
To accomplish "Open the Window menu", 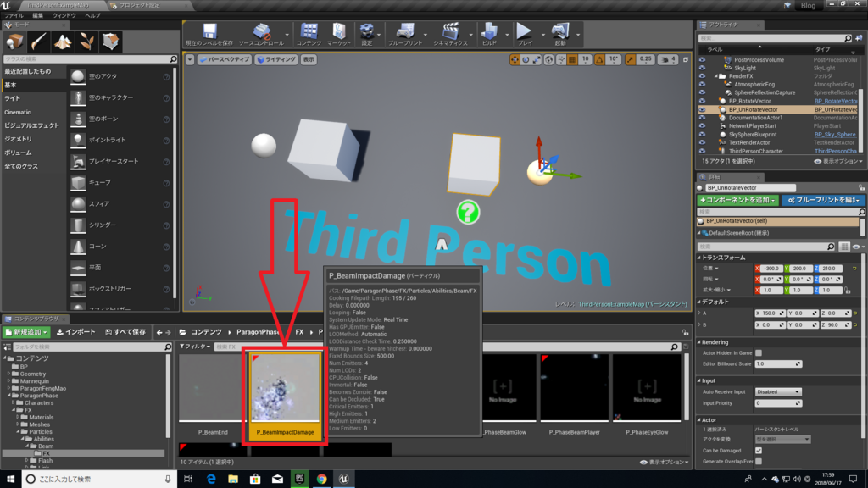I will 64,15.
